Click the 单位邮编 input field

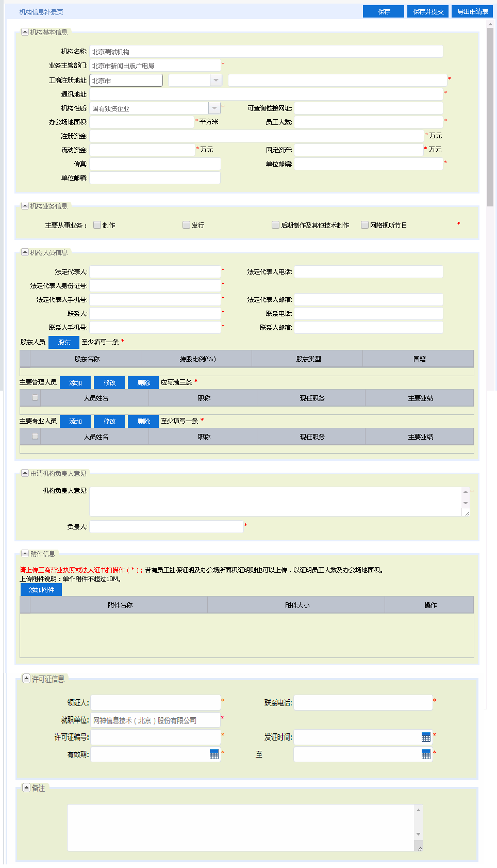tap(369, 164)
